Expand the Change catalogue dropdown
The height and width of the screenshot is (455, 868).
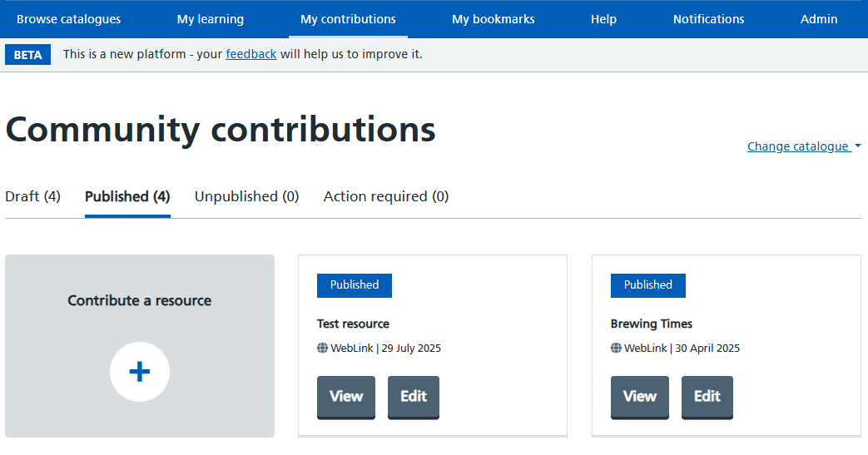804,146
